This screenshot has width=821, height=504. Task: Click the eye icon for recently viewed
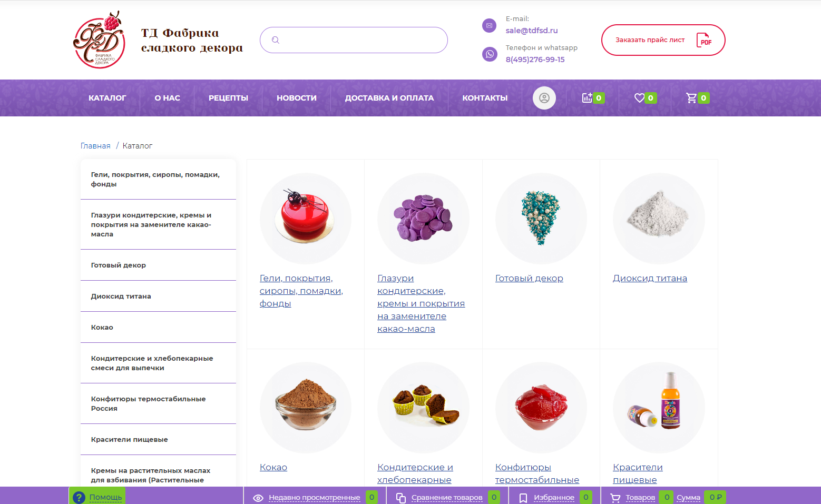(258, 498)
